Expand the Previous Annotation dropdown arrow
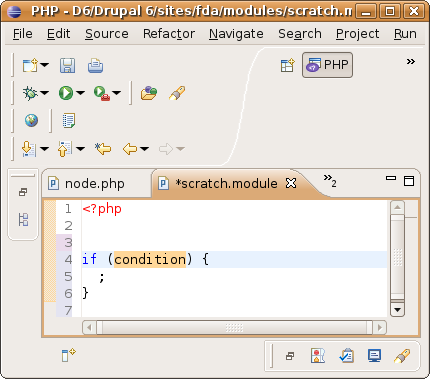Image resolution: width=430 pixels, height=379 pixels. tap(80, 149)
